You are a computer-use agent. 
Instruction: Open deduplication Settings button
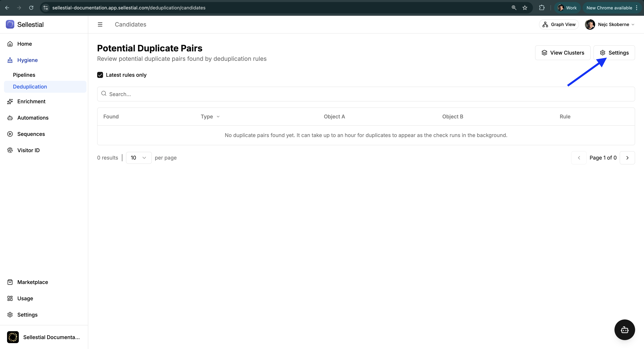pos(614,53)
